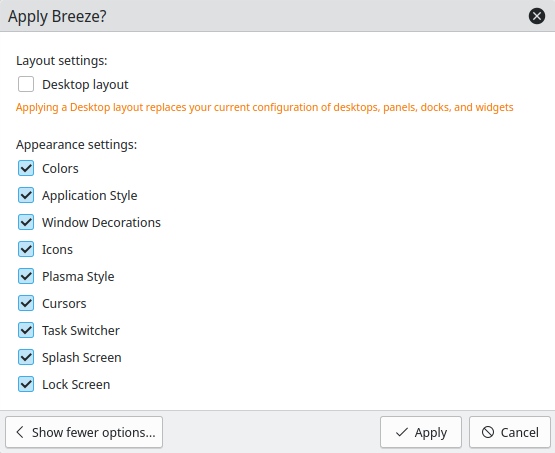This screenshot has width=555, height=453.
Task: Deselect the Cursors checkbox
Action: click(26, 303)
